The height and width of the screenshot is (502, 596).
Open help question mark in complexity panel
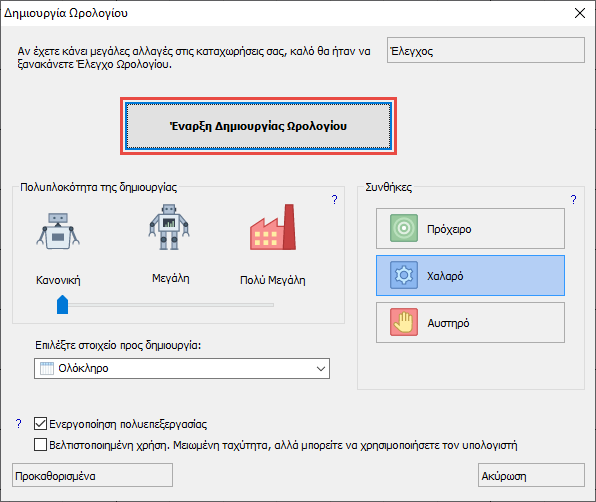[334, 200]
